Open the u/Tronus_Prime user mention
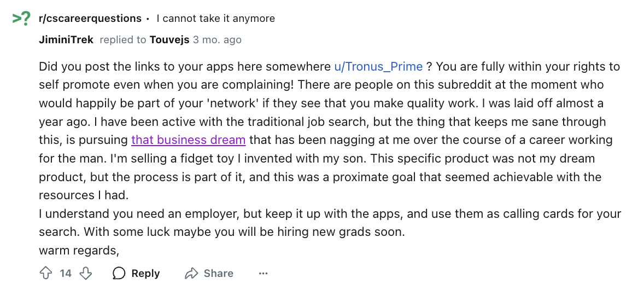Image resolution: width=644 pixels, height=301 pixels. [378, 67]
